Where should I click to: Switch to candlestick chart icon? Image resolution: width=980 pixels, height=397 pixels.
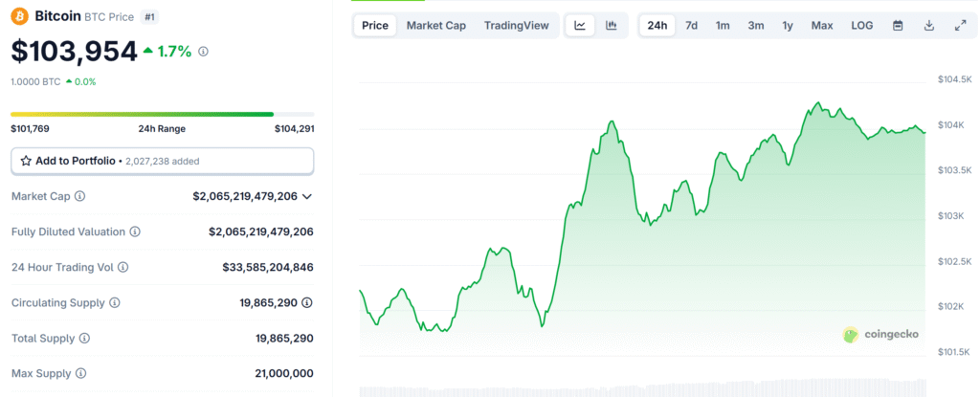(612, 26)
